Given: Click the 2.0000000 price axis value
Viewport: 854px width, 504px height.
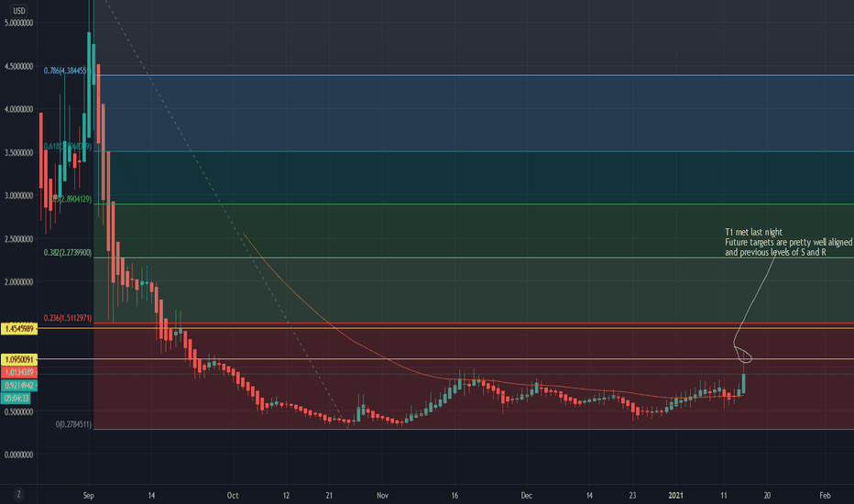Looking at the screenshot, I should click(x=19, y=281).
